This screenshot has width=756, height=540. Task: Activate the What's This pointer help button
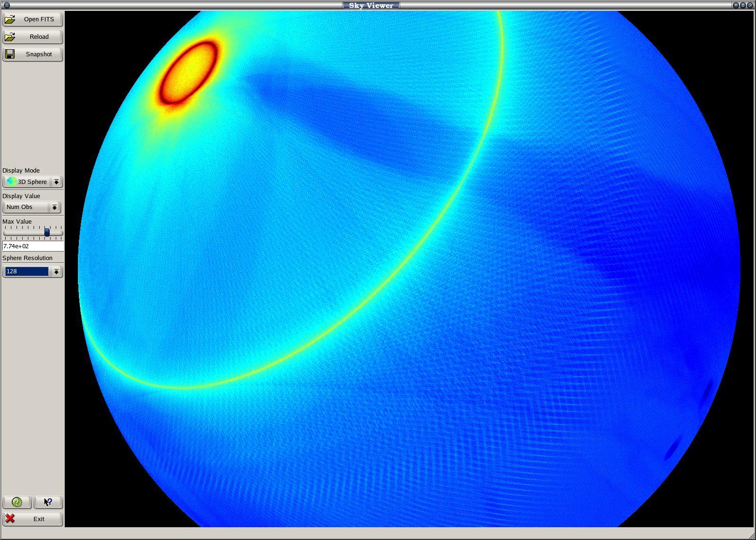(x=48, y=502)
